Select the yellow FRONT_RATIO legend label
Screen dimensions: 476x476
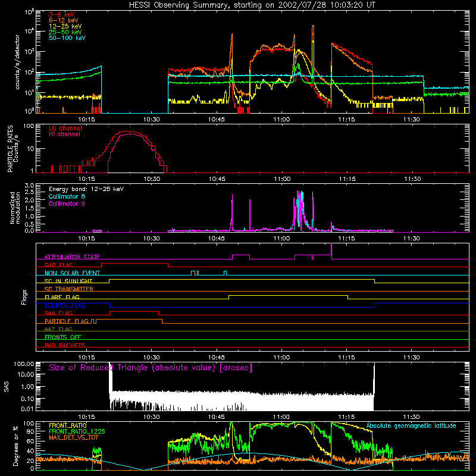pos(68,425)
